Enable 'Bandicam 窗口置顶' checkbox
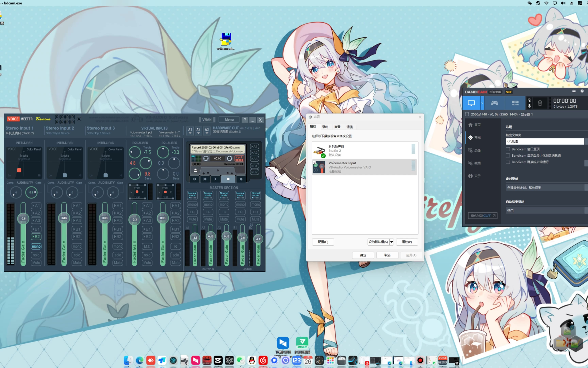Viewport: 588px width, 368px height. click(x=508, y=149)
